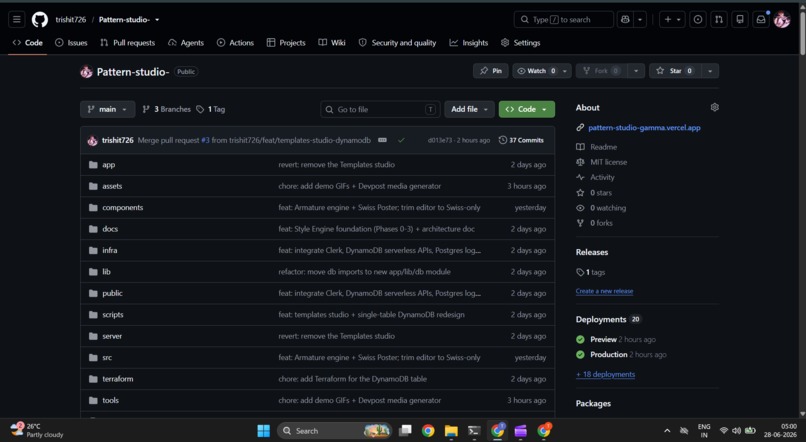This screenshot has width=806, height=442.
Task: Star the Pattern-studio- repository
Action: (674, 71)
